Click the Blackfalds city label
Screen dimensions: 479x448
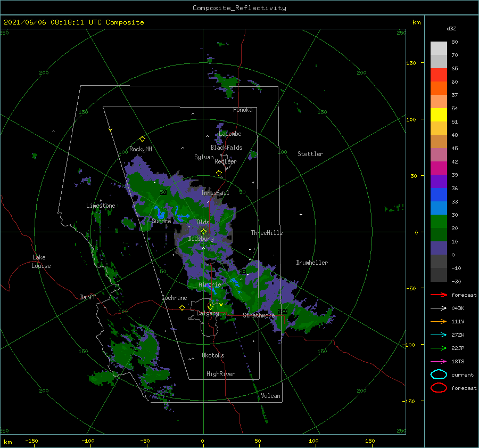coord(226,148)
